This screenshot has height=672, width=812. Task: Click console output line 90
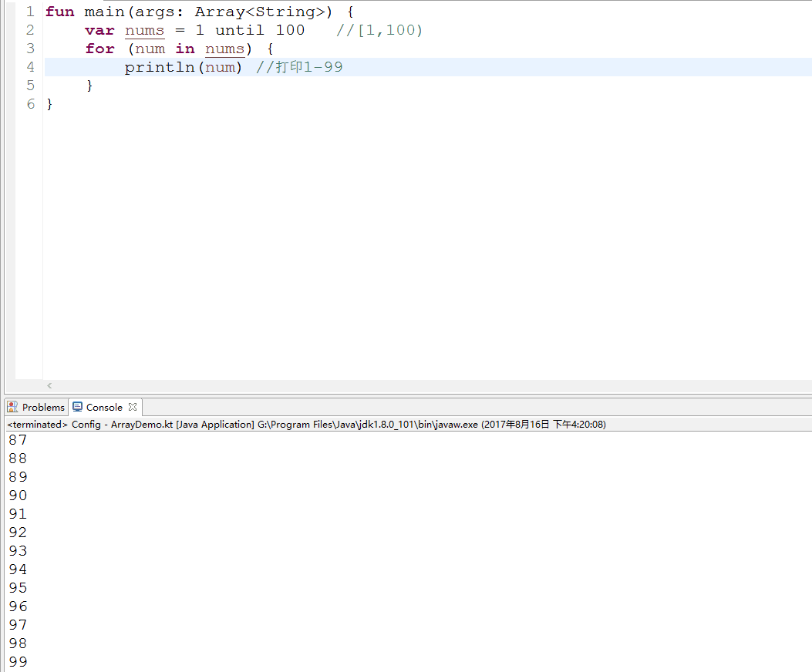[x=18, y=496]
